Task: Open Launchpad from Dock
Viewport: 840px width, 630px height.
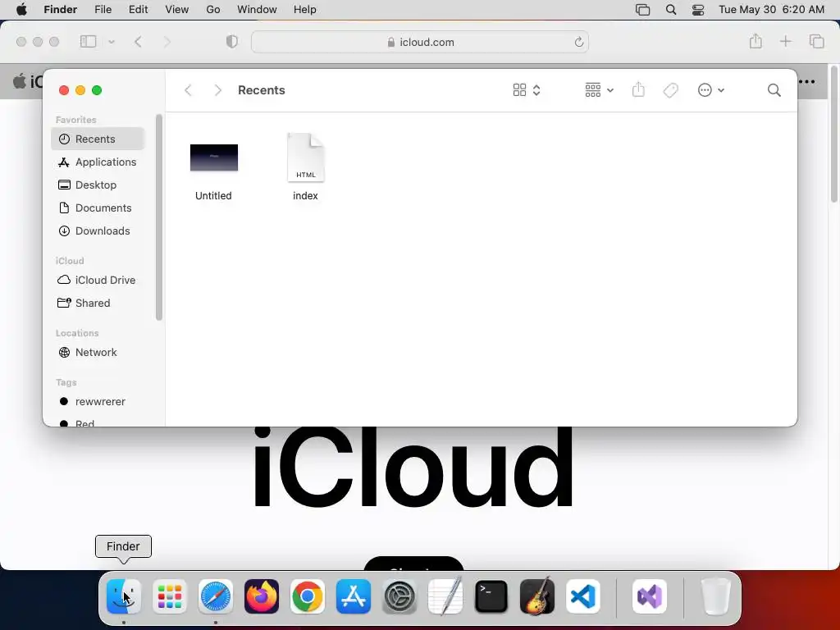Action: 170,596
